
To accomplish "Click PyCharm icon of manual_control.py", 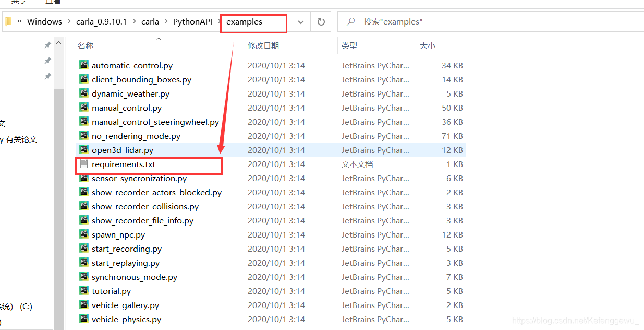I will [x=84, y=108].
